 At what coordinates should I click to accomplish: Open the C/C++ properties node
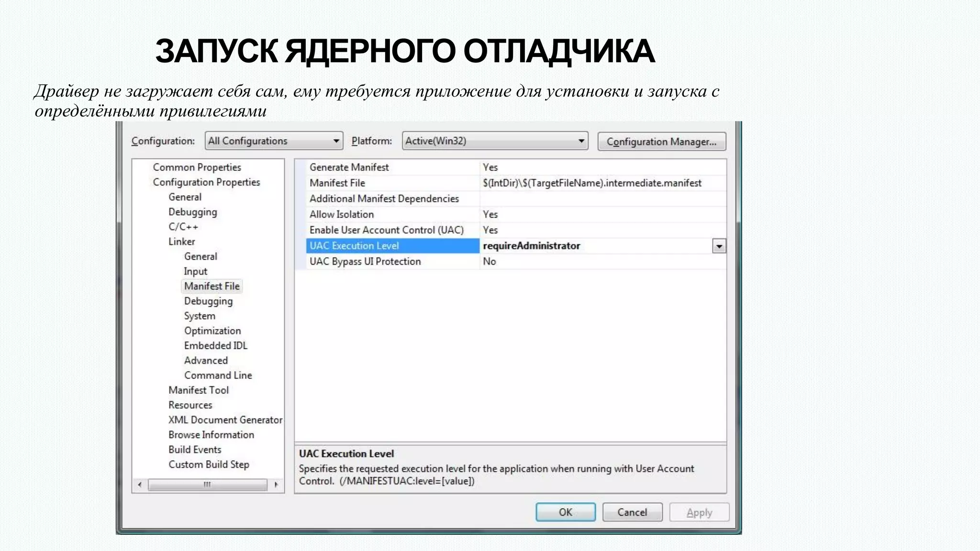click(183, 227)
